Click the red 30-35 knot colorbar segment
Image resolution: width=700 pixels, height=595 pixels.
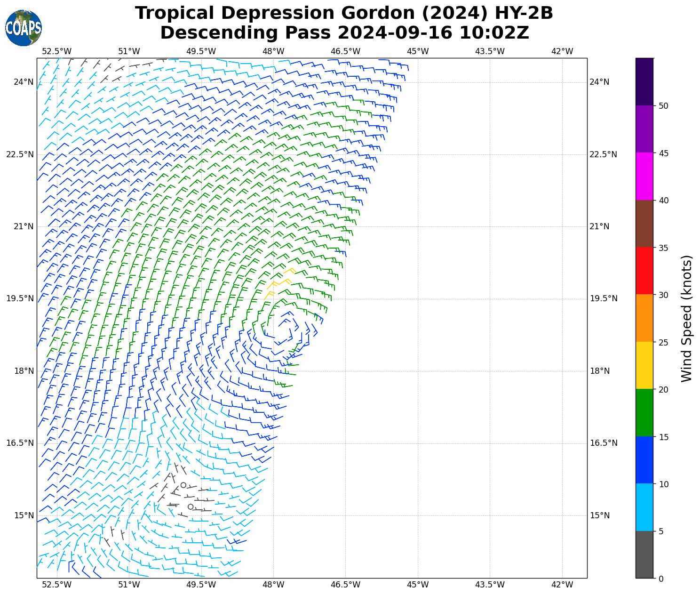pos(644,271)
